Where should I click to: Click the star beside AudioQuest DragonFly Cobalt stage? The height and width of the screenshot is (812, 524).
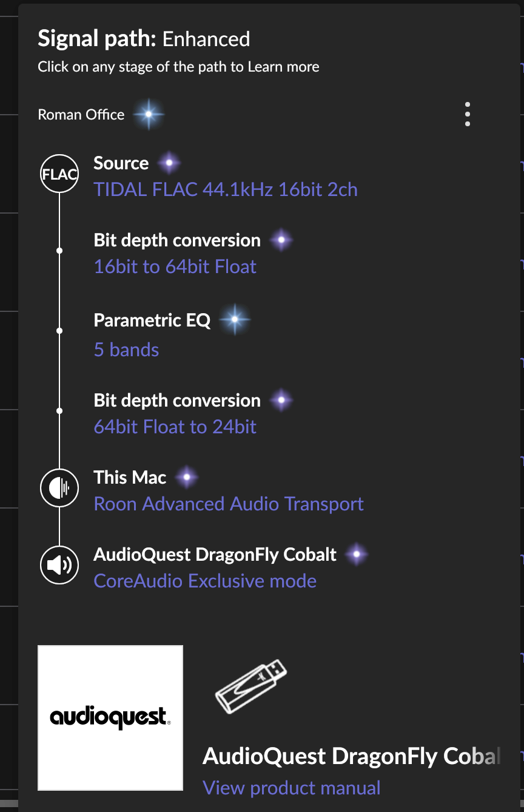click(357, 554)
